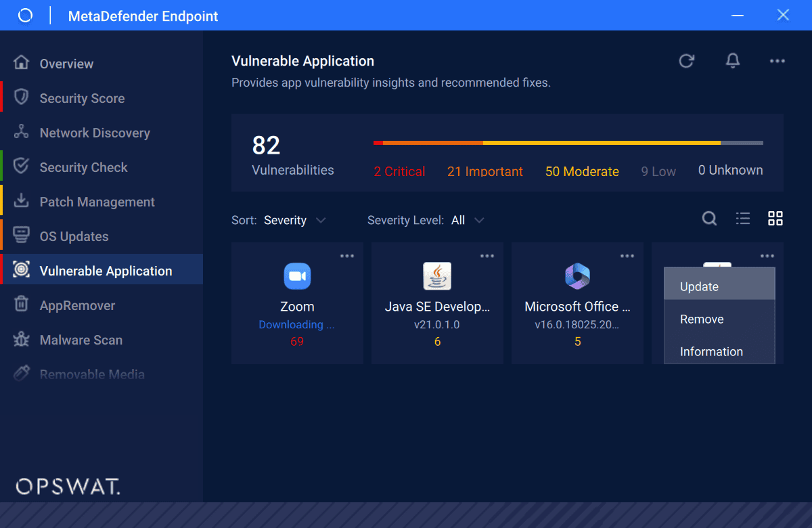Click Java SE Develop... card title

[x=437, y=307]
